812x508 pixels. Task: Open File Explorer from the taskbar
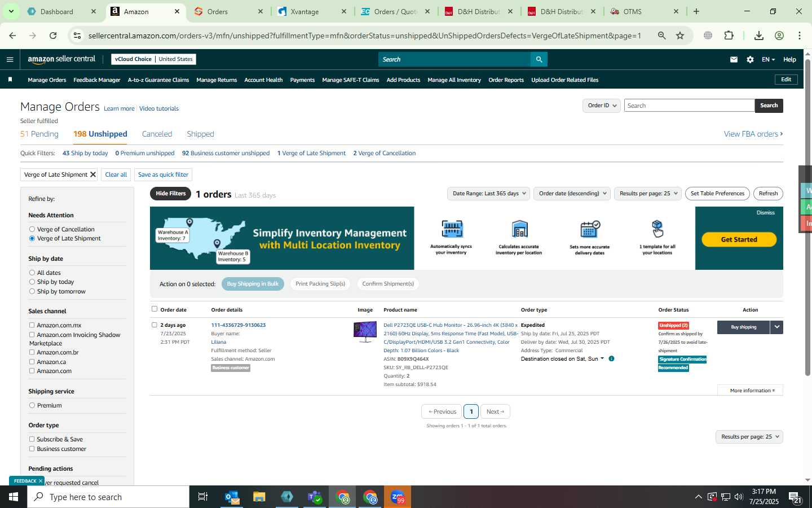tap(259, 497)
